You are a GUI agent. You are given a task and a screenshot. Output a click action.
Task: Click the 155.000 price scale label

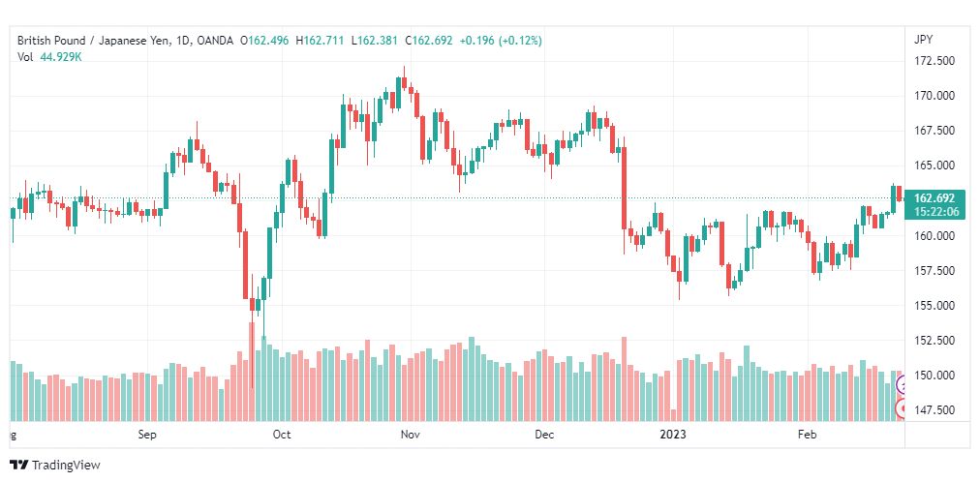[934, 306]
